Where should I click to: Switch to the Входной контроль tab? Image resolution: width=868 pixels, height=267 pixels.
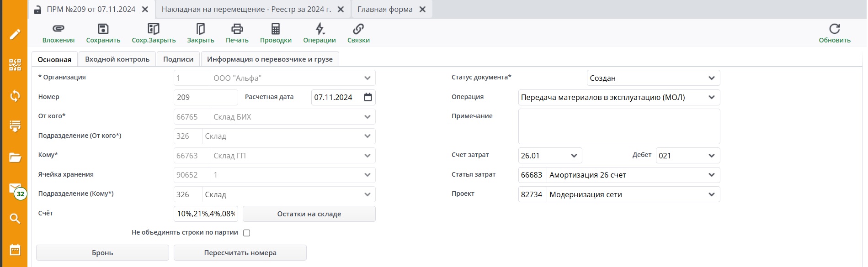117,59
